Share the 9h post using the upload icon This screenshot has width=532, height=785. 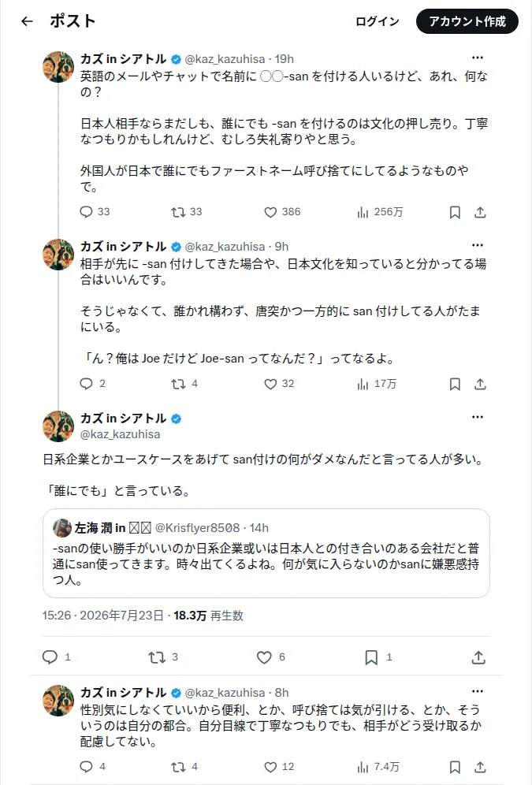click(480, 384)
